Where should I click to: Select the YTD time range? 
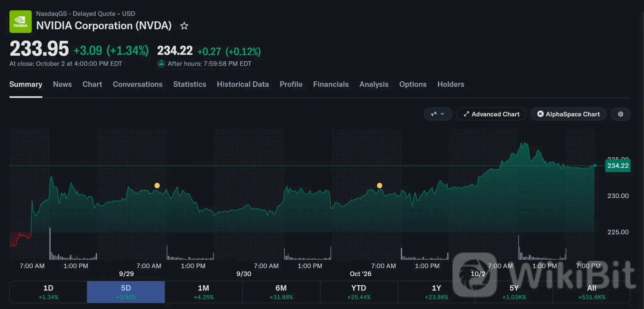click(x=359, y=292)
